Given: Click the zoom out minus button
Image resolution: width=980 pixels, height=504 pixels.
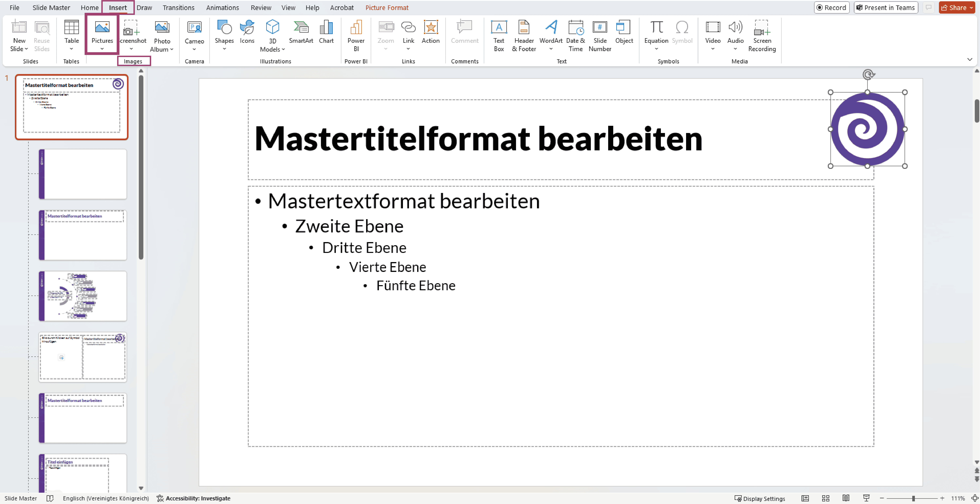Looking at the screenshot, I should pos(881,498).
